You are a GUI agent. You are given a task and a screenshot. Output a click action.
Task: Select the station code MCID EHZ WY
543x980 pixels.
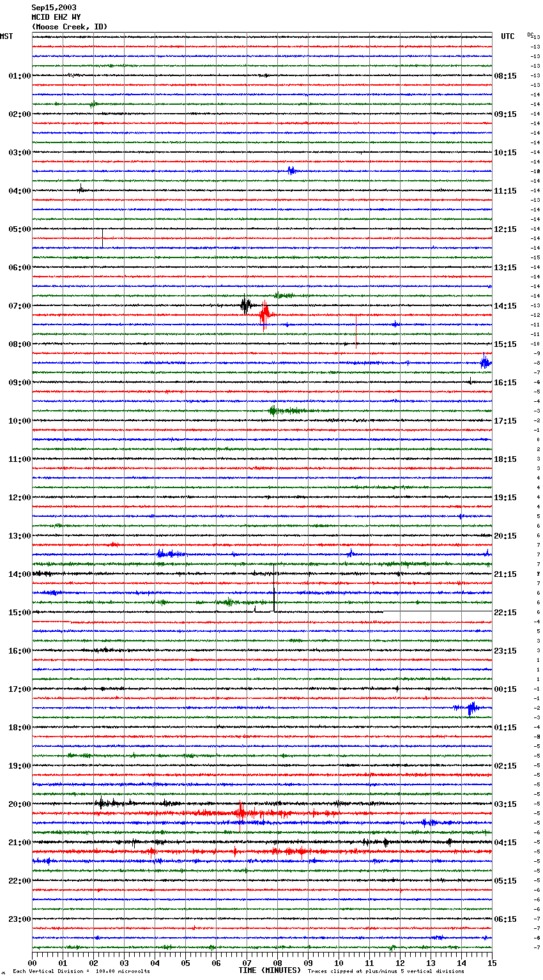click(56, 17)
